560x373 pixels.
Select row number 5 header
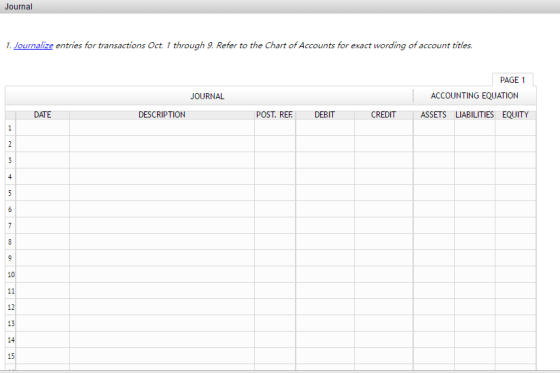click(10, 193)
